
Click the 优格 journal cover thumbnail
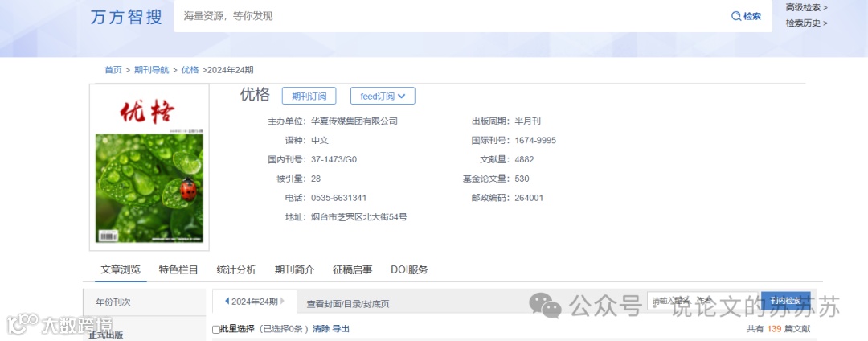(149, 168)
